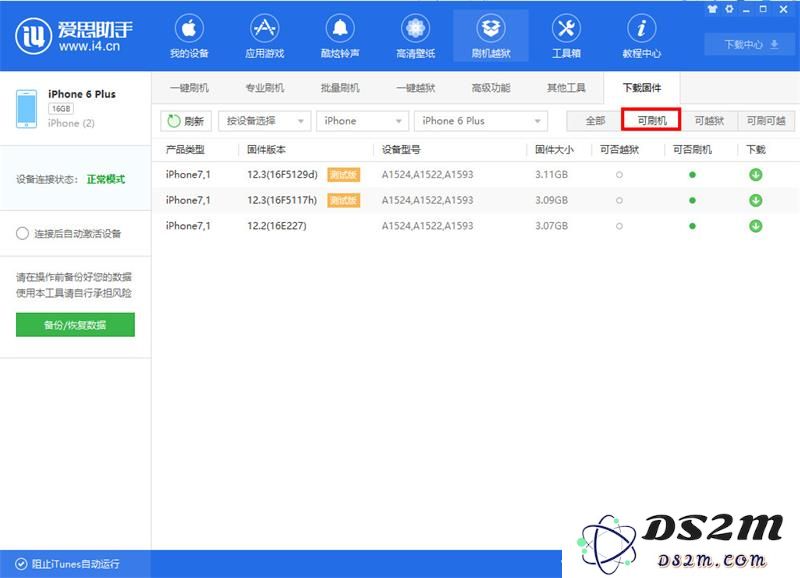800x578 pixels.
Task: Click the skin shirt icon in title bar
Action: pyautogui.click(x=713, y=9)
